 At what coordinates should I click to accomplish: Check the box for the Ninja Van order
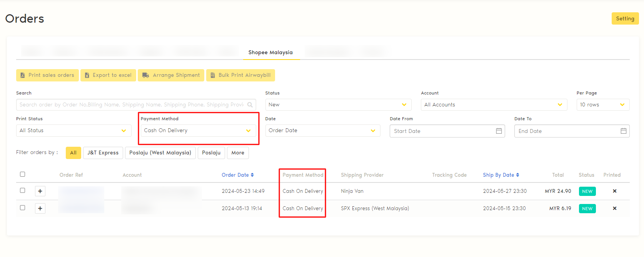click(22, 191)
